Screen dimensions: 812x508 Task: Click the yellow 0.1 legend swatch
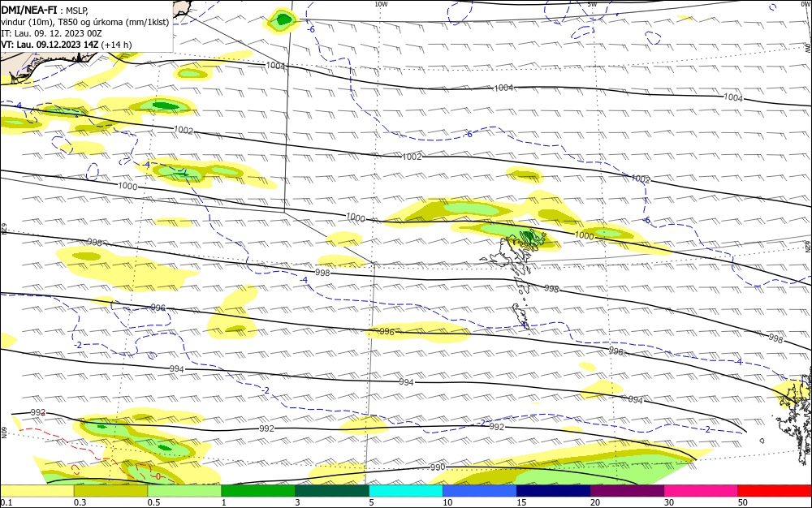click(x=37, y=491)
